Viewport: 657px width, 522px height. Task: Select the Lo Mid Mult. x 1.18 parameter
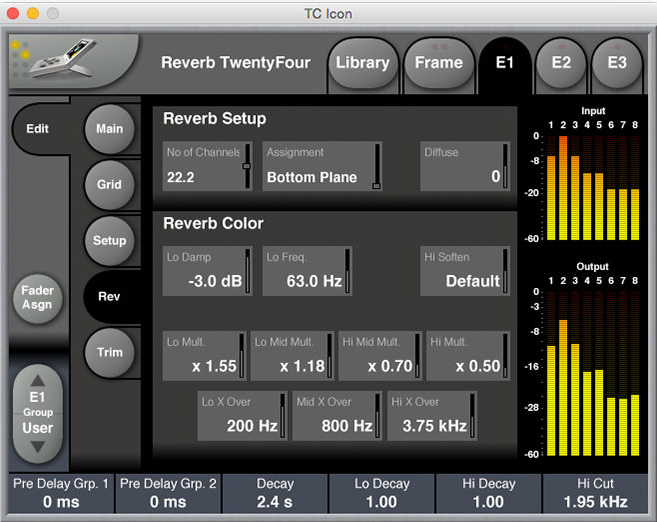pos(292,356)
